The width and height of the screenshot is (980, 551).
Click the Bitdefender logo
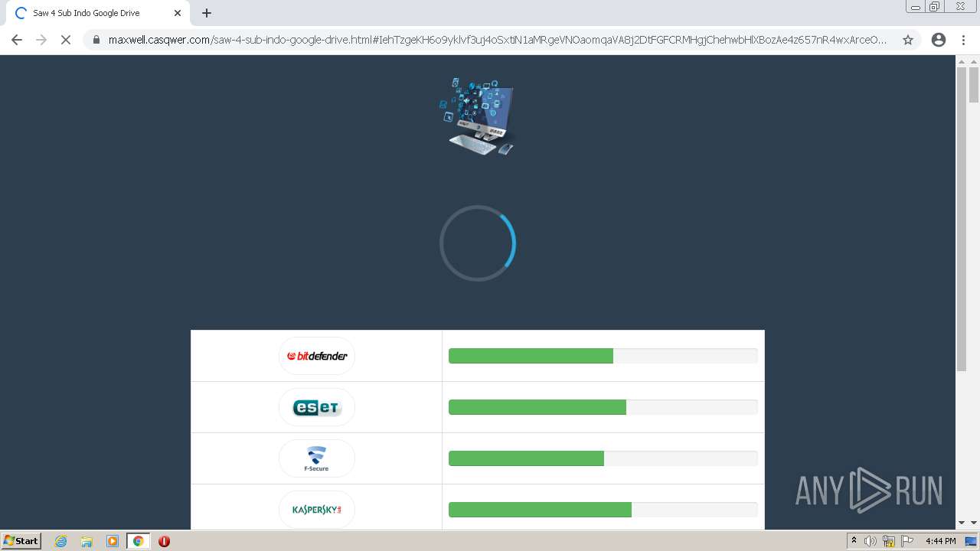[x=317, y=356]
